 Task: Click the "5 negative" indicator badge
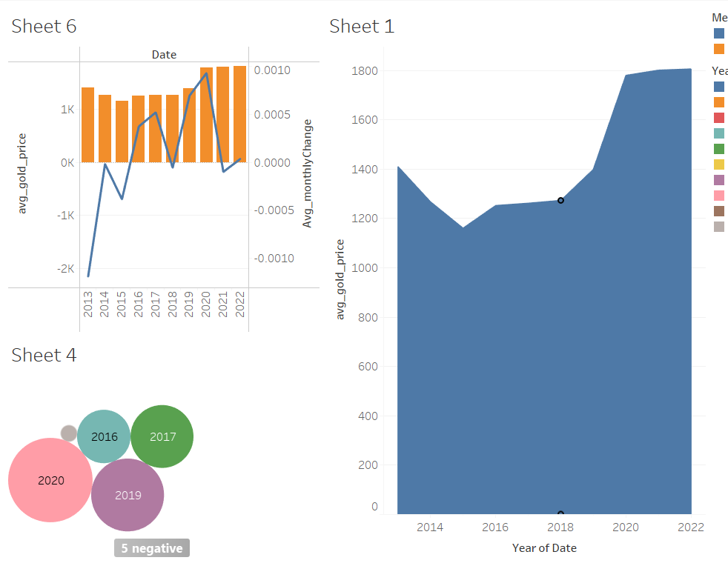[x=152, y=548]
